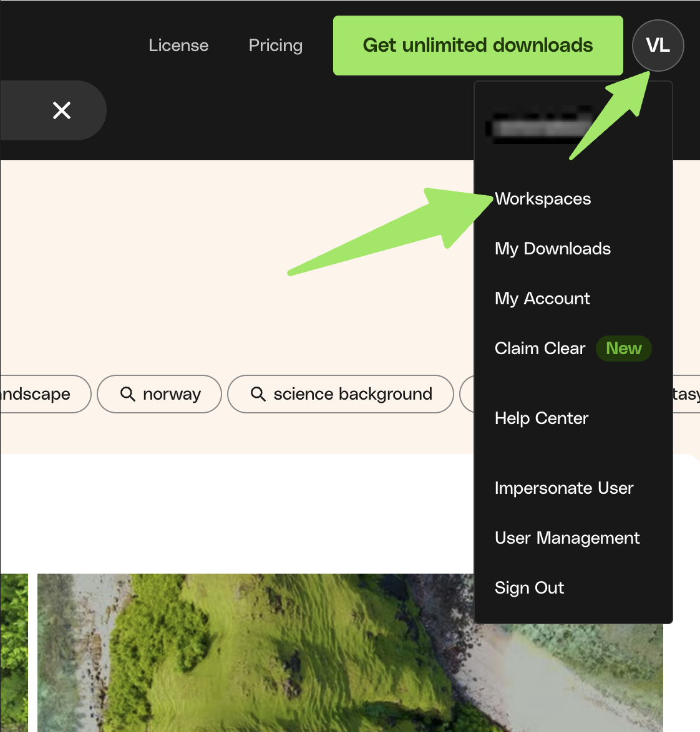
Task: Open My Downloads from the menu
Action: pyautogui.click(x=552, y=248)
